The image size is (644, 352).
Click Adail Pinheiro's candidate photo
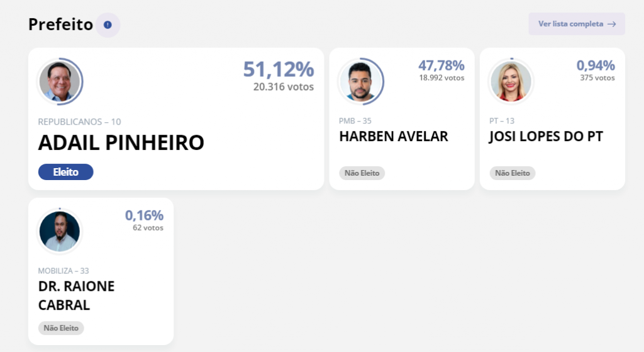pos(60,82)
